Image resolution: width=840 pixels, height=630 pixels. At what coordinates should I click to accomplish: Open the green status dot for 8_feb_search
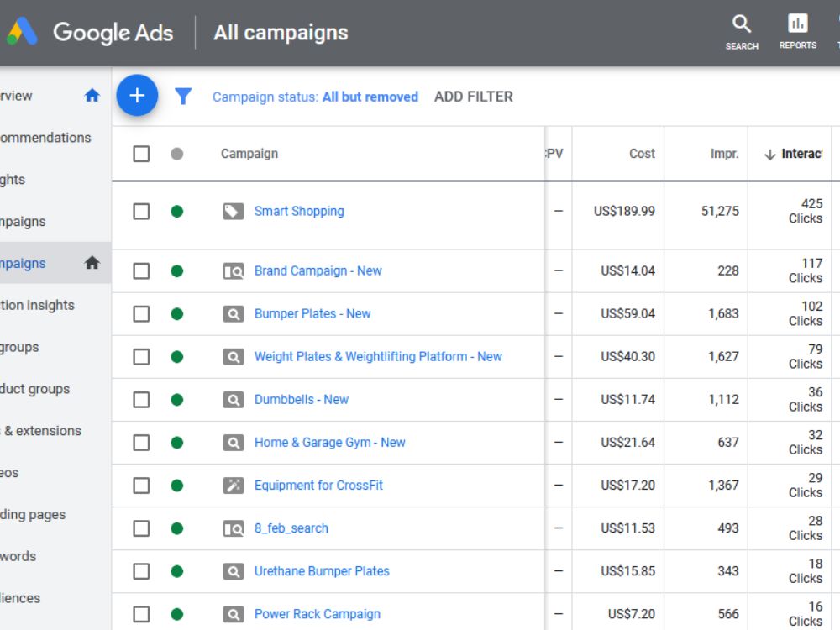176,528
